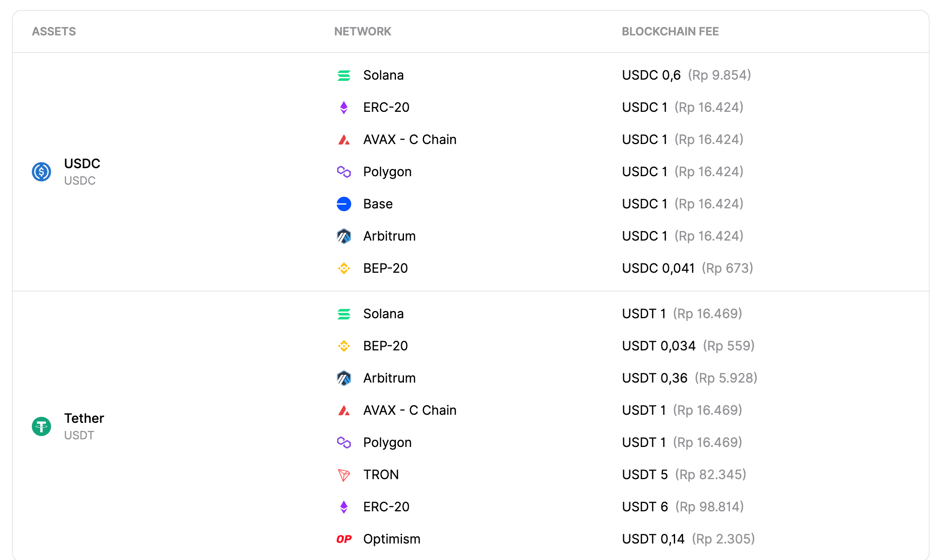
Task: Click the Solana label in USDC section
Action: pos(383,75)
